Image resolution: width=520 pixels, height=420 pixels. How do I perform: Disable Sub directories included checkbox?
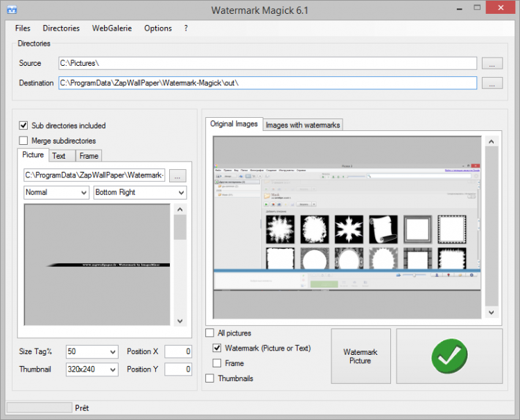(x=24, y=125)
